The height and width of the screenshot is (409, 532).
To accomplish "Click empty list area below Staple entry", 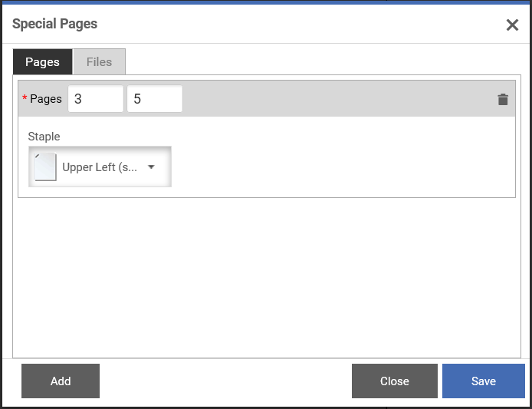I will (x=267, y=277).
